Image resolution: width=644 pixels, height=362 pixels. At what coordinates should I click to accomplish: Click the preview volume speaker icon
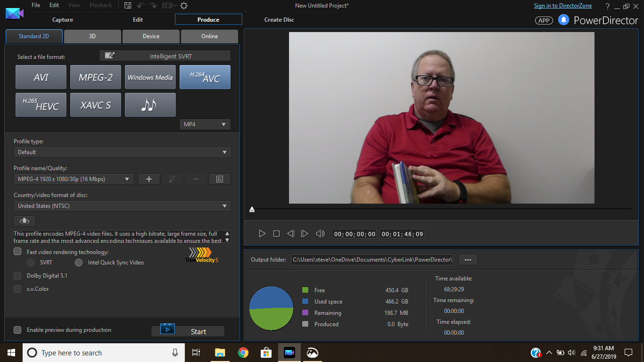320,234
